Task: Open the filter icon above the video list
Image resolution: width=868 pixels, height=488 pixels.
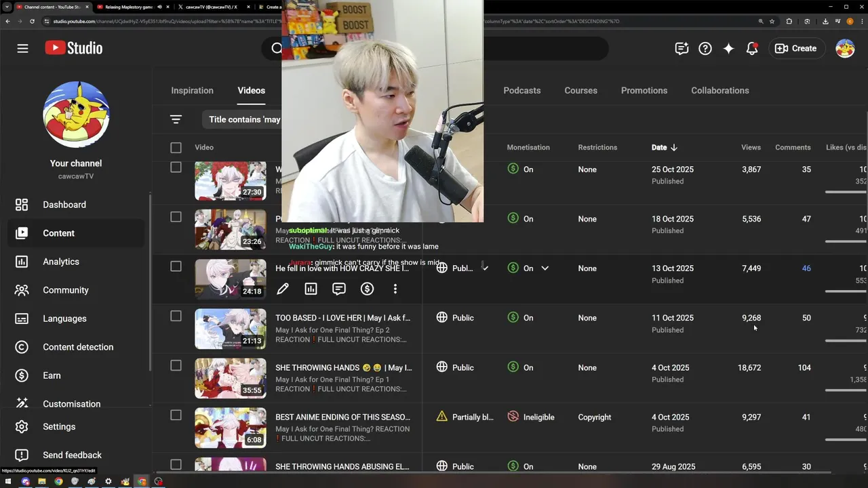Action: click(176, 119)
